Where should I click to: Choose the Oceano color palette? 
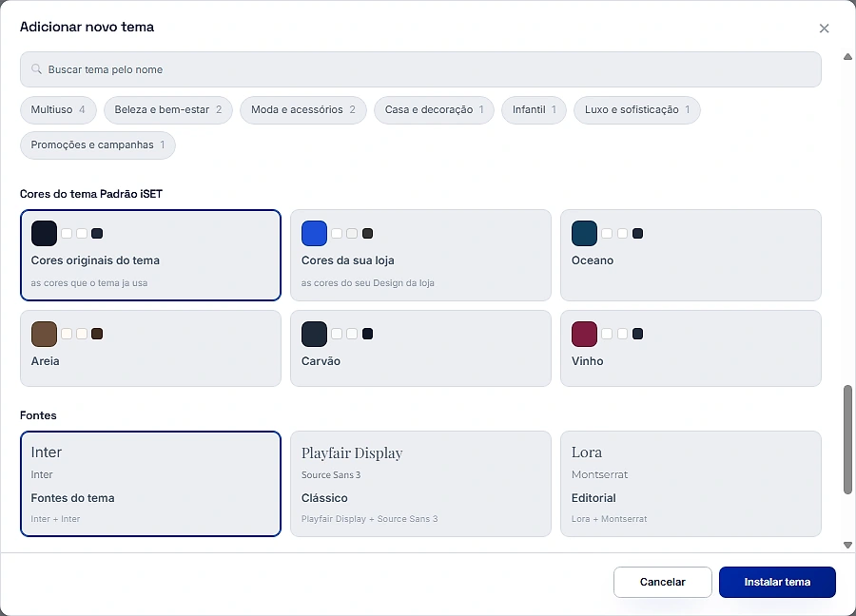click(691, 255)
